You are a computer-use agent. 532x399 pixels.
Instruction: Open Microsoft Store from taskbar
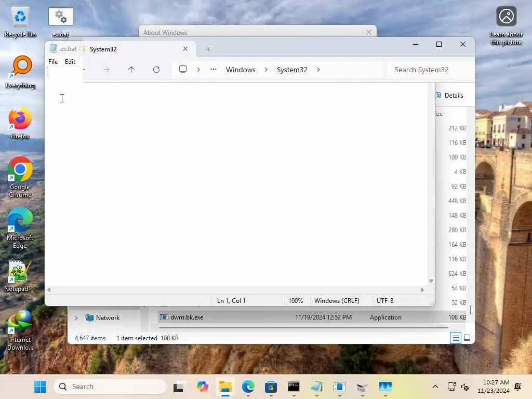[x=271, y=387]
